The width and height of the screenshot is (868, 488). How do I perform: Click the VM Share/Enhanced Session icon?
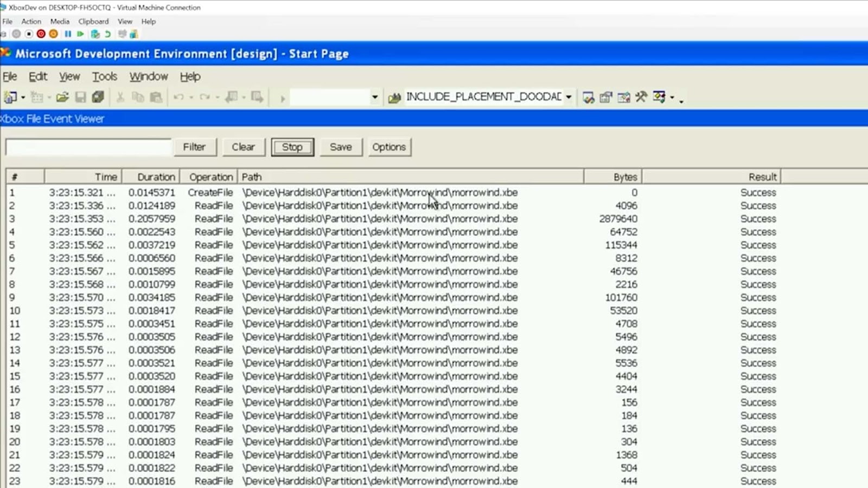coord(133,34)
